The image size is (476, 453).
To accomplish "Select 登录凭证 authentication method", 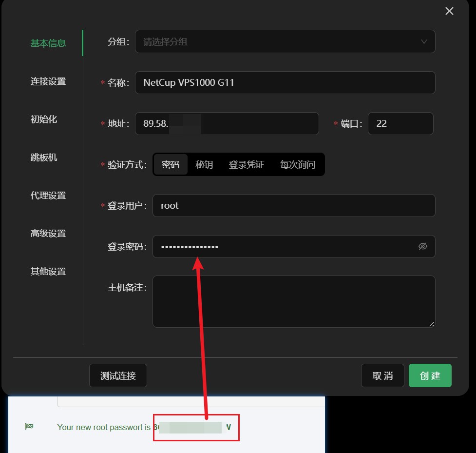I will (246, 164).
